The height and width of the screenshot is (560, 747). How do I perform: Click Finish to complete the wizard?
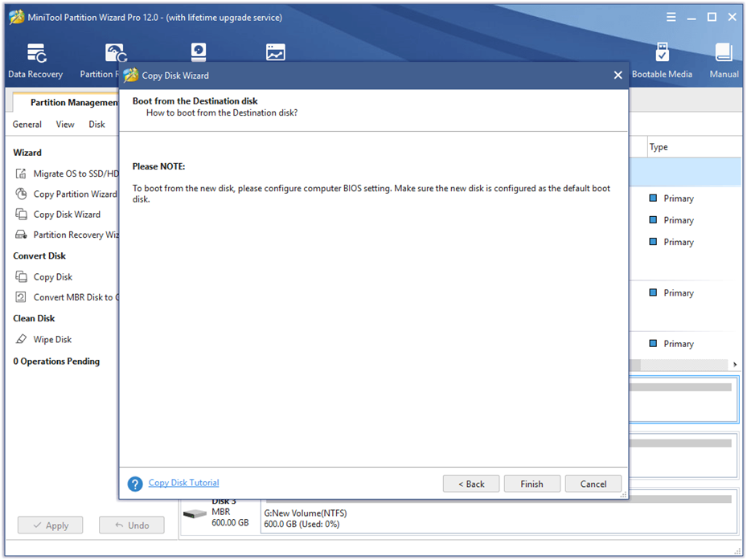(x=532, y=484)
